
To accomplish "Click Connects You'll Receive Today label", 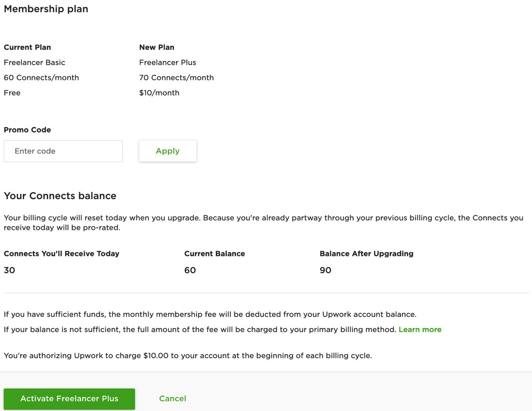I will click(62, 254).
